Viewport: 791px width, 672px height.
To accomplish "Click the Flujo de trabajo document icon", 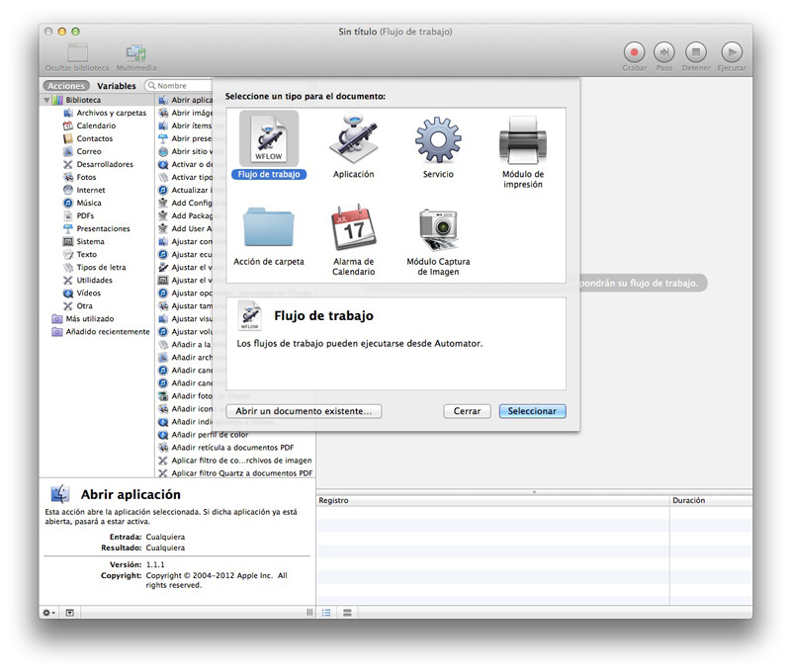I will click(x=269, y=139).
